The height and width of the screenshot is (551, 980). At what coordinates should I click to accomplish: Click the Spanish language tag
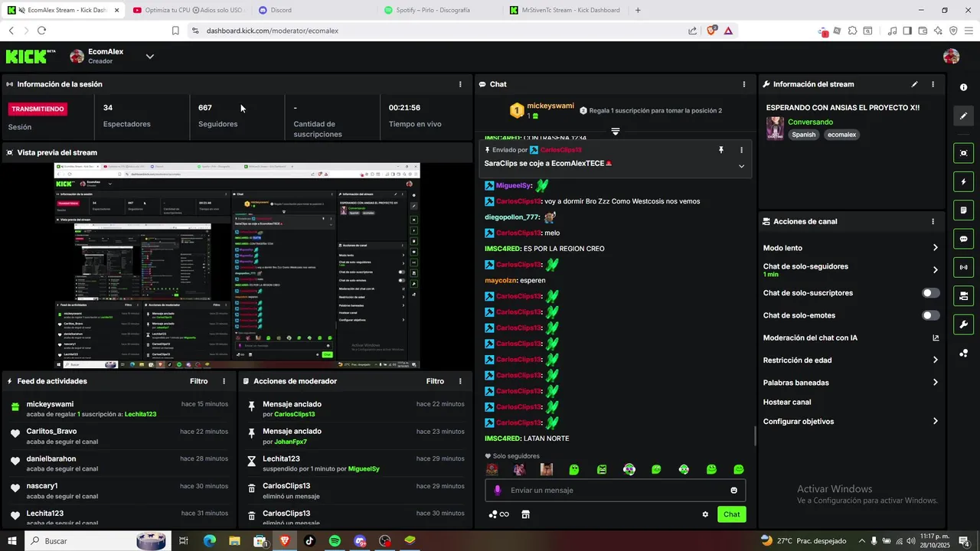click(804, 135)
